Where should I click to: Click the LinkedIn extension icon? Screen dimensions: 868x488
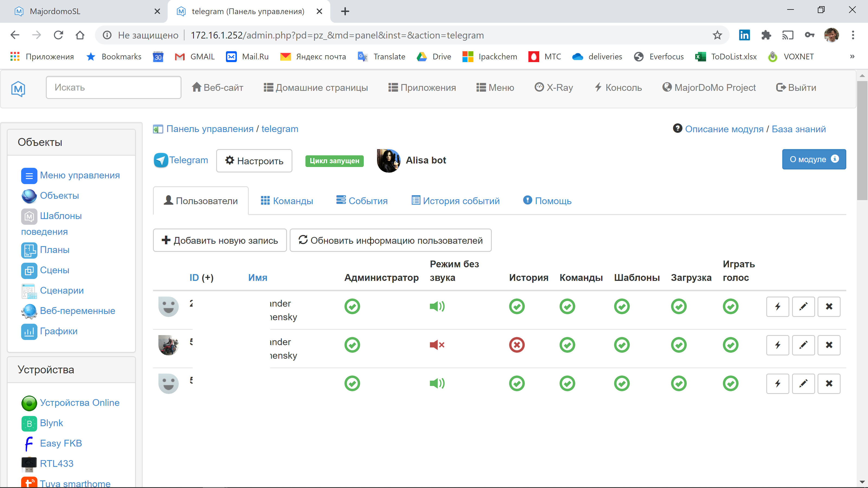(x=744, y=35)
